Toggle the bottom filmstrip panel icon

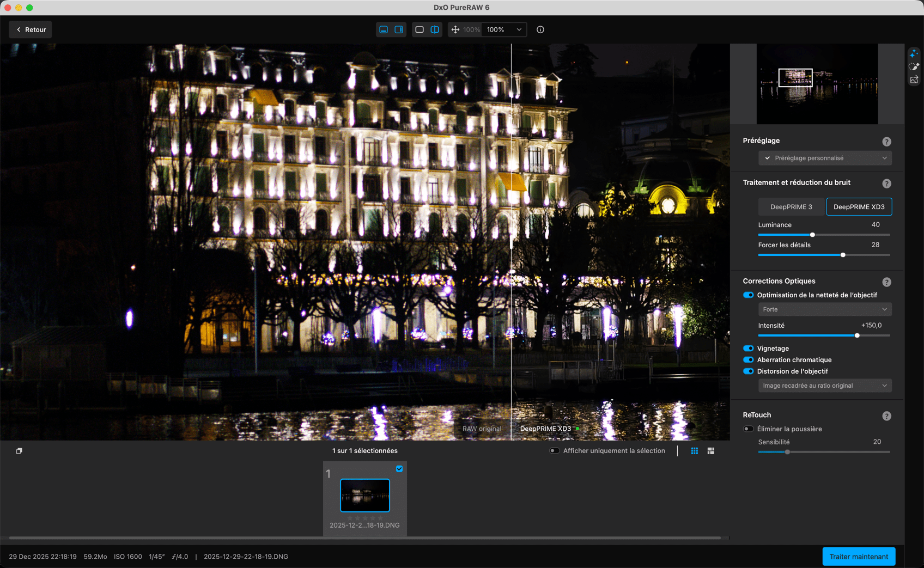(x=384, y=29)
